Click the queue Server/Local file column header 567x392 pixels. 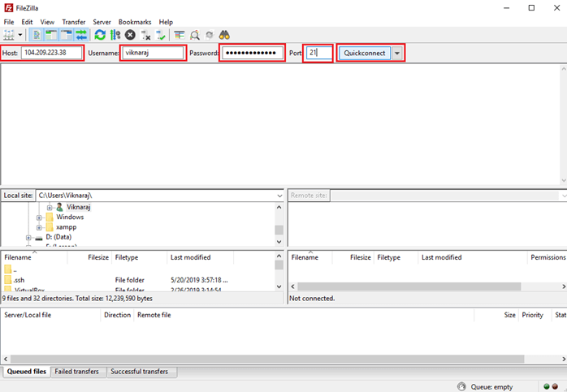pyautogui.click(x=50, y=315)
